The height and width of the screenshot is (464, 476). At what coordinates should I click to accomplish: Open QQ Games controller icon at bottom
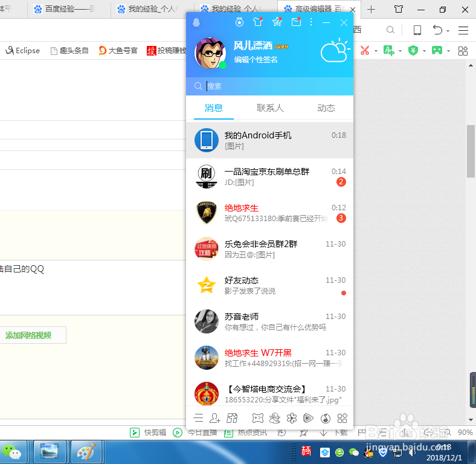pyautogui.click(x=258, y=418)
